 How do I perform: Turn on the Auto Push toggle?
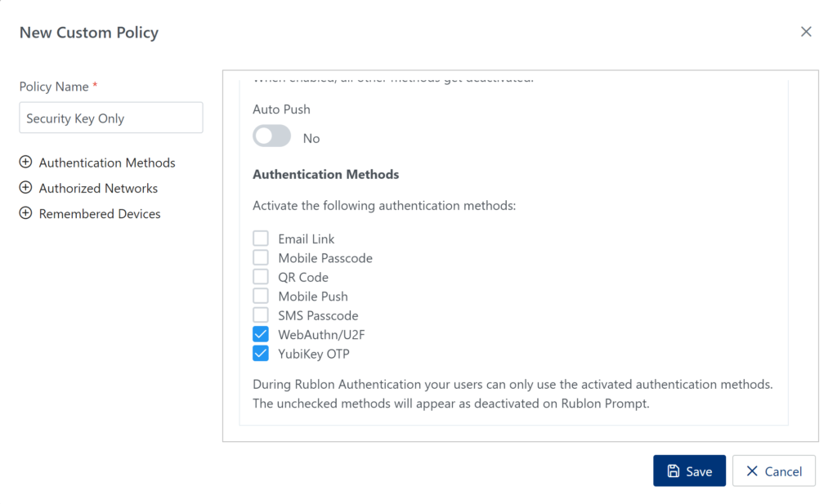(271, 136)
